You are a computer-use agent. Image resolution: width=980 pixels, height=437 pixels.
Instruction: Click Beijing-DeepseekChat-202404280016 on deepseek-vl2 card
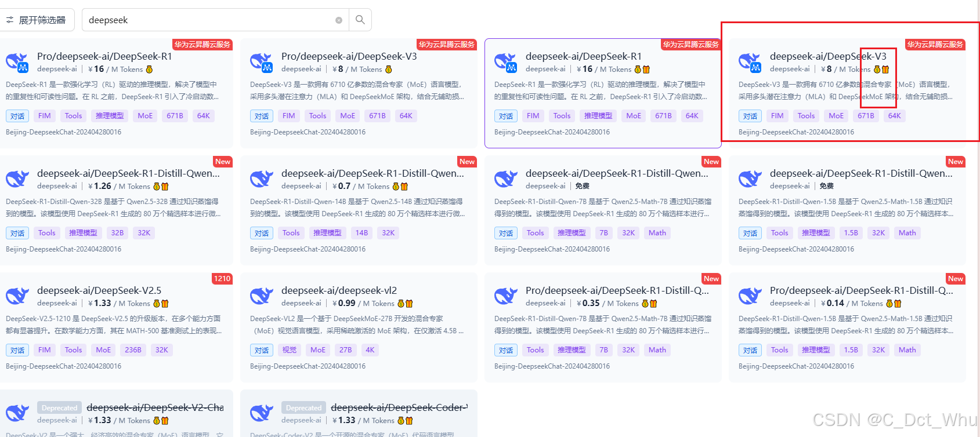click(x=308, y=366)
